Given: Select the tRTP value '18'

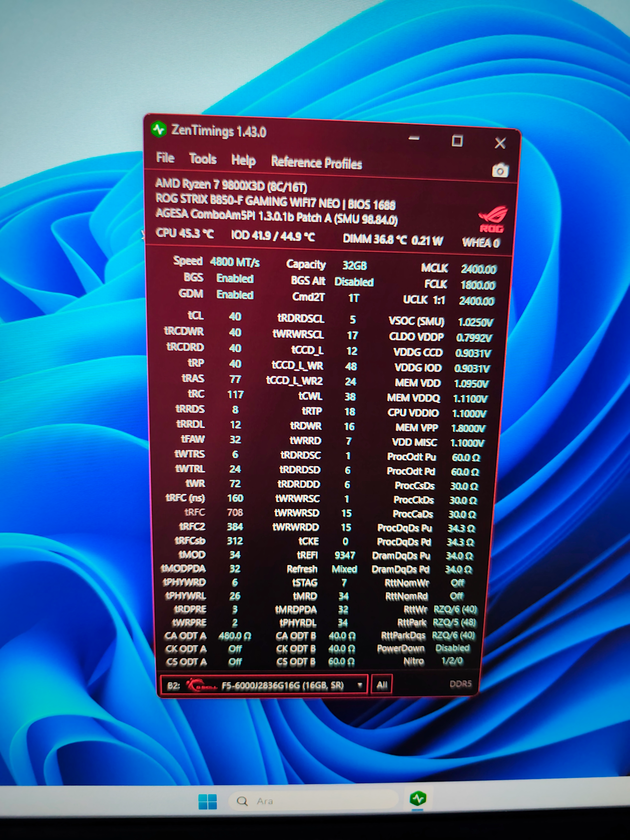Looking at the screenshot, I should point(350,411).
